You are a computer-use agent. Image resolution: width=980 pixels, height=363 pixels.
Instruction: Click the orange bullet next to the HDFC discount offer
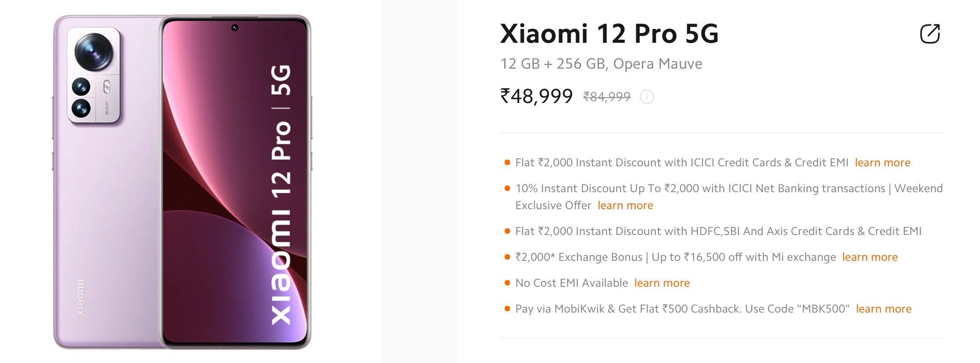pyautogui.click(x=507, y=231)
